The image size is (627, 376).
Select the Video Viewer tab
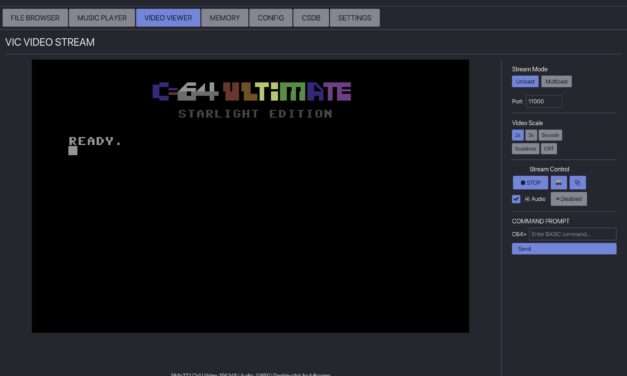[x=168, y=18]
